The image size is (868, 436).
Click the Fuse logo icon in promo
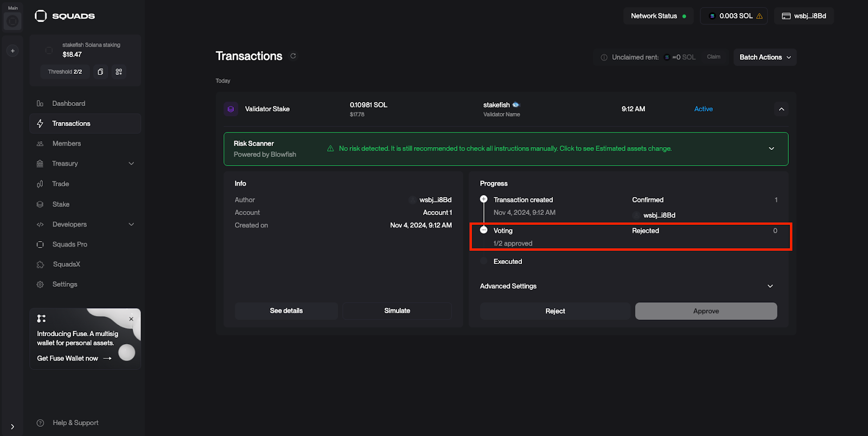(41, 318)
